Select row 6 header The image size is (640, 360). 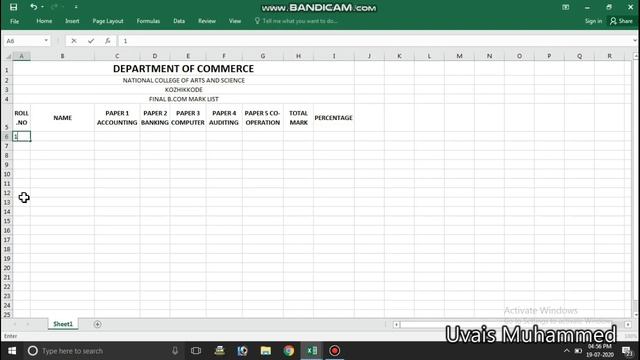(7, 137)
